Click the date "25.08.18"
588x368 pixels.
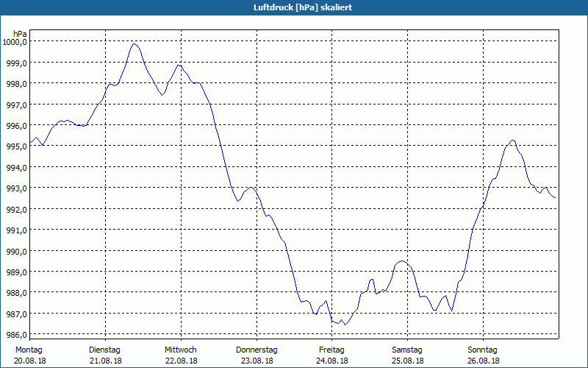(408, 361)
